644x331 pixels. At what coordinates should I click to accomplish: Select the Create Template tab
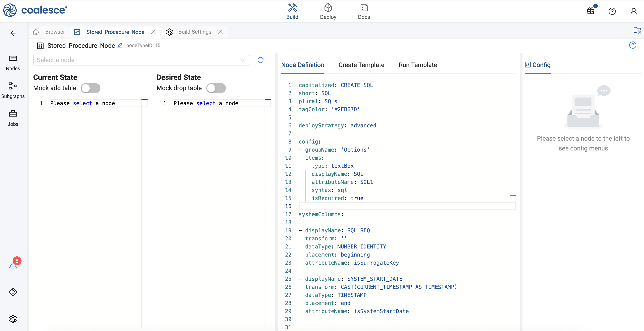361,65
